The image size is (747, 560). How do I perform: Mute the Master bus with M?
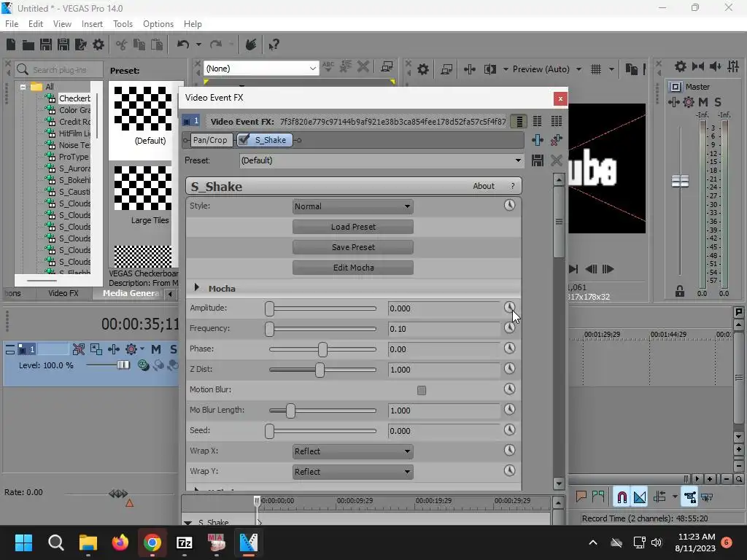click(x=703, y=102)
